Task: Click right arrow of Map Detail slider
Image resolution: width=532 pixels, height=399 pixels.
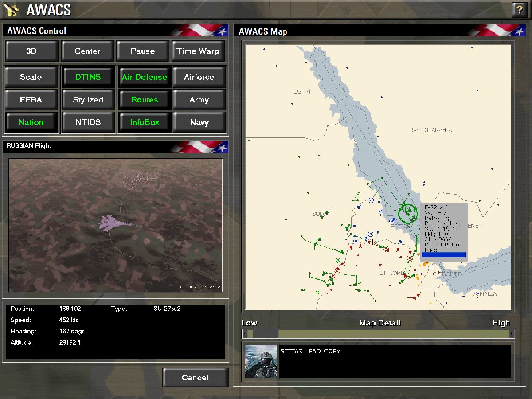Action: coord(512,334)
